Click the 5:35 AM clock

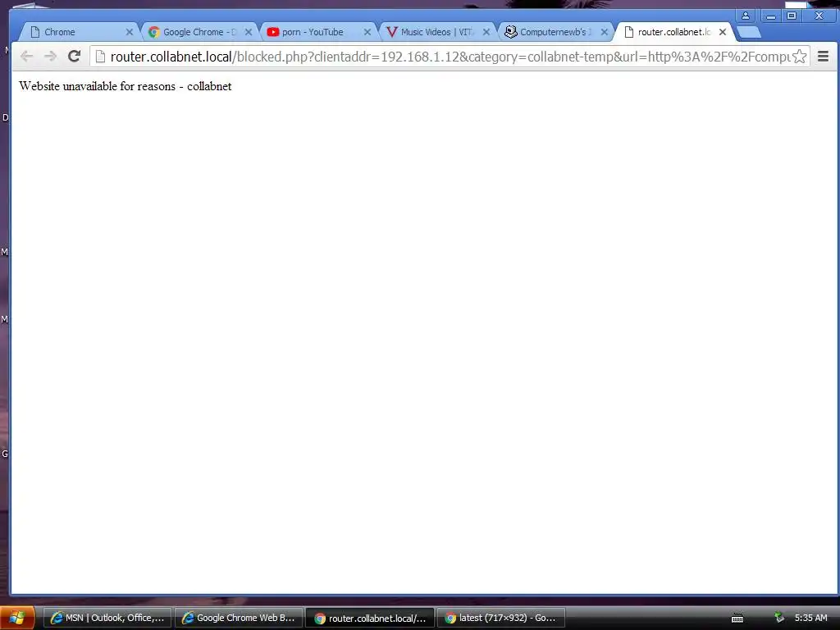(x=810, y=618)
